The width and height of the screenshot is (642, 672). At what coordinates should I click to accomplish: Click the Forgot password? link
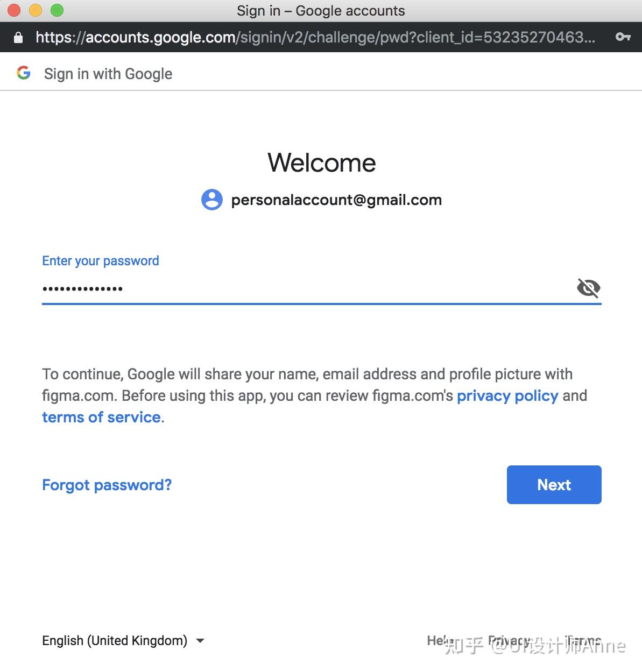tap(107, 485)
